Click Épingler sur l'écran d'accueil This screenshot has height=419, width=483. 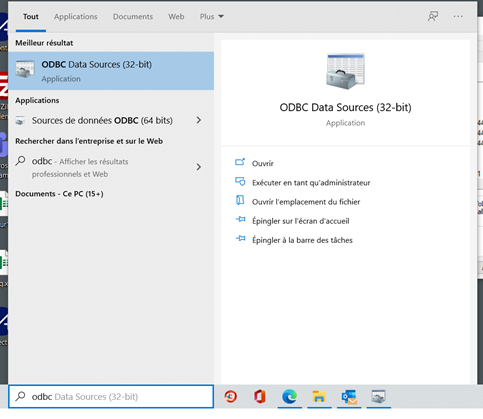301,221
